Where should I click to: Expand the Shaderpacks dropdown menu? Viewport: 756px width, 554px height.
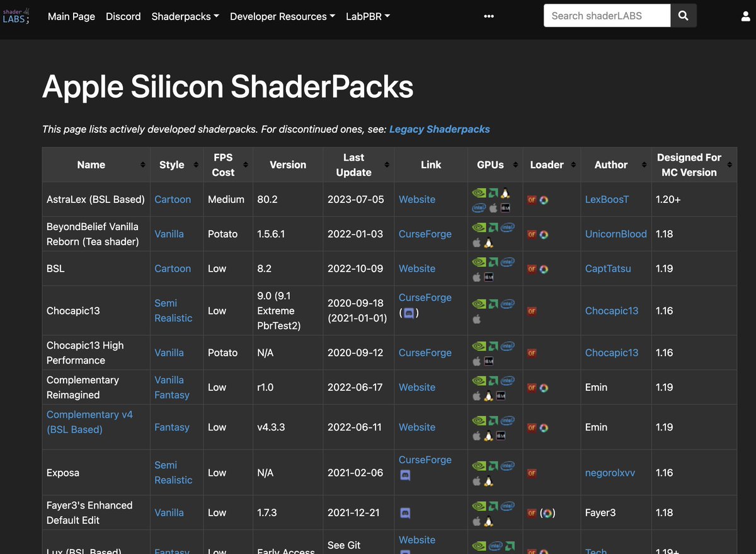185,16
